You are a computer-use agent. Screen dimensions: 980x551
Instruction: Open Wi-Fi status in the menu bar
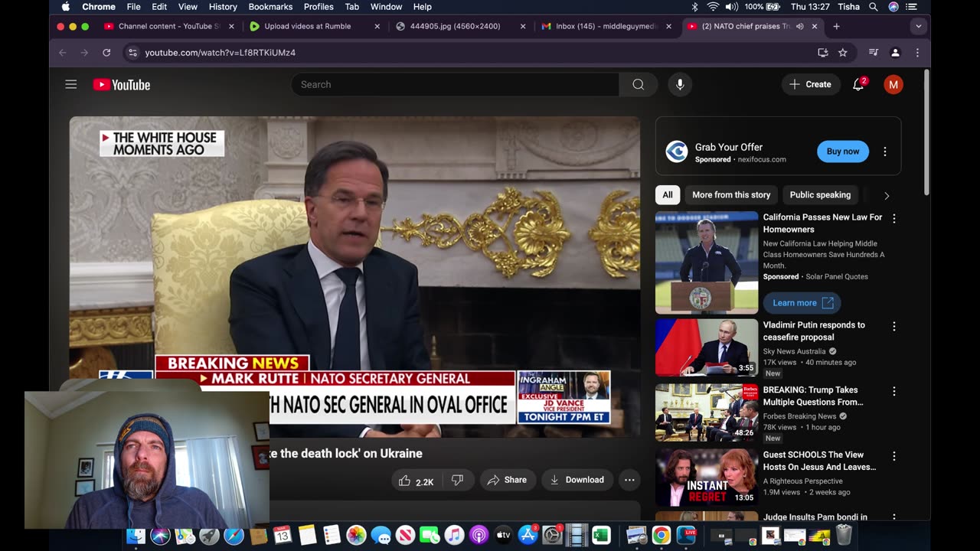click(713, 7)
